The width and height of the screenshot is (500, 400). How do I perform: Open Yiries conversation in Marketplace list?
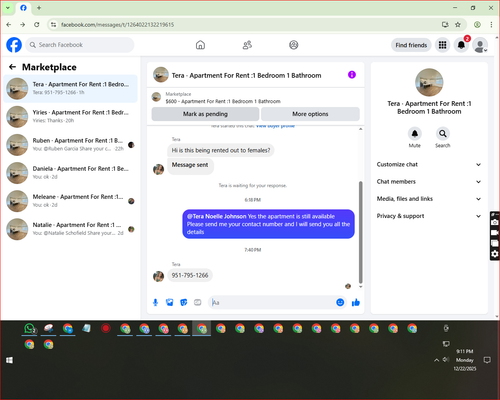[70, 117]
